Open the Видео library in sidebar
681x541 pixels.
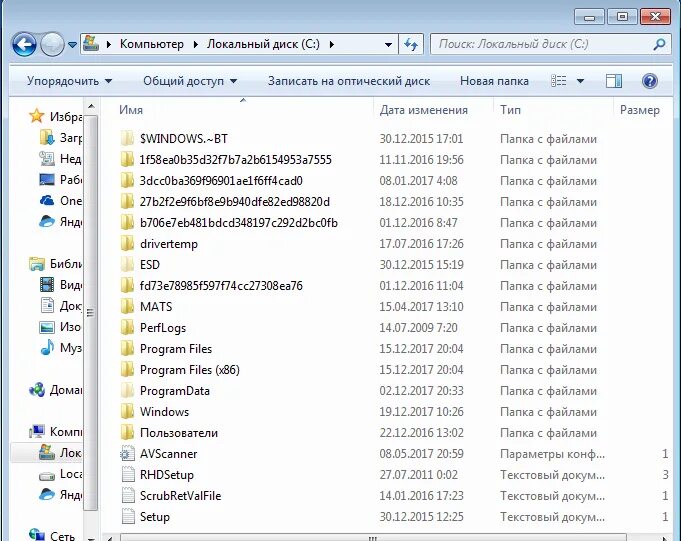(60, 284)
